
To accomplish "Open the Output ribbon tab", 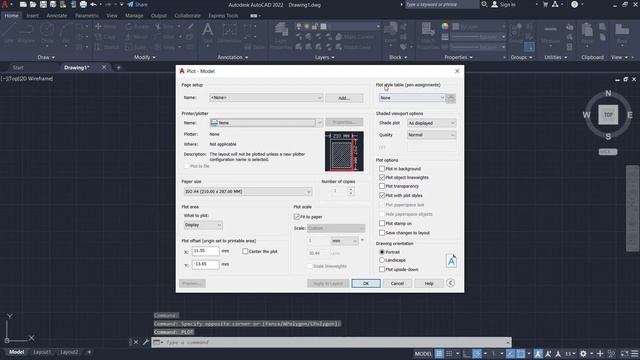I will click(x=159, y=16).
